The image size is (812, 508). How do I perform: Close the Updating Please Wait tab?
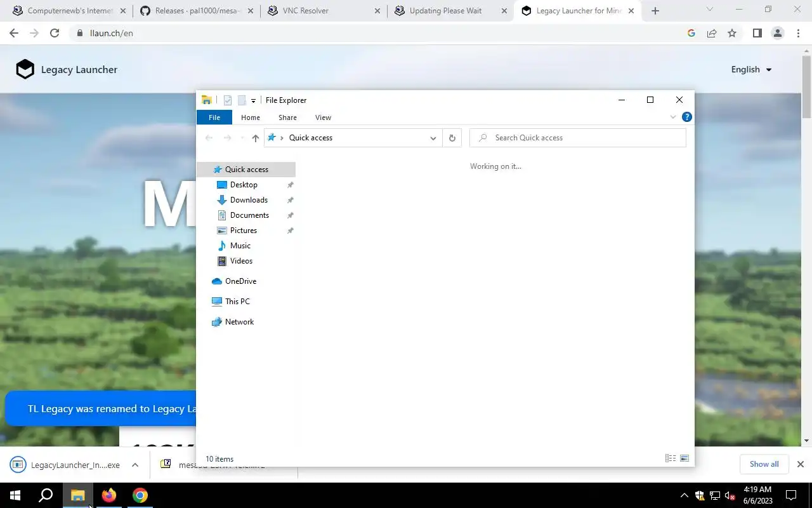504,11
